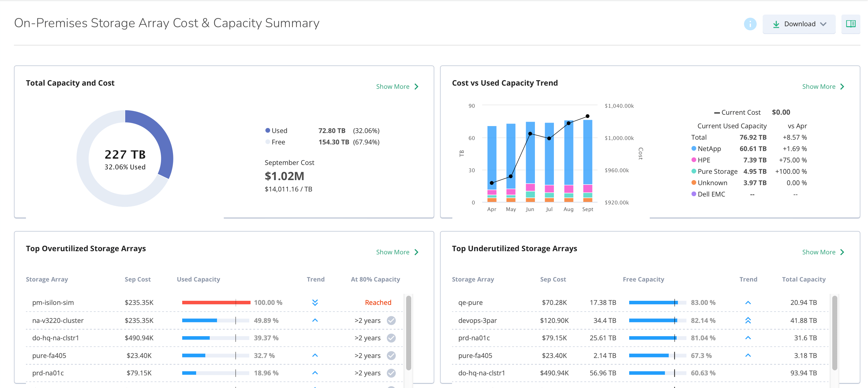Screen dimensions: 868x388
Task: Open the Download dropdown menu
Action: (799, 24)
